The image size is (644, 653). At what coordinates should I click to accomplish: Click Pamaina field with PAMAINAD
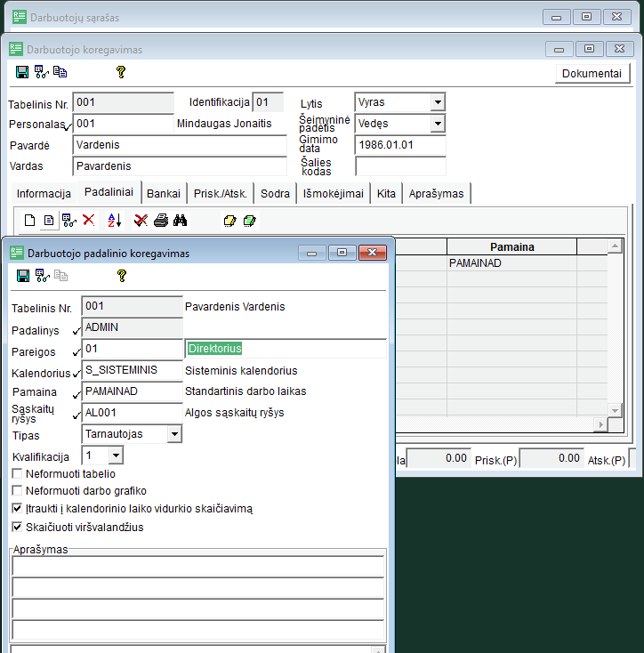132,391
